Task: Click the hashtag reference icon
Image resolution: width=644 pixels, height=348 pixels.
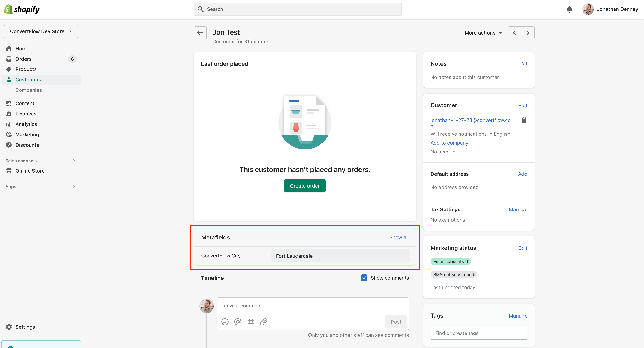Action: (x=251, y=322)
